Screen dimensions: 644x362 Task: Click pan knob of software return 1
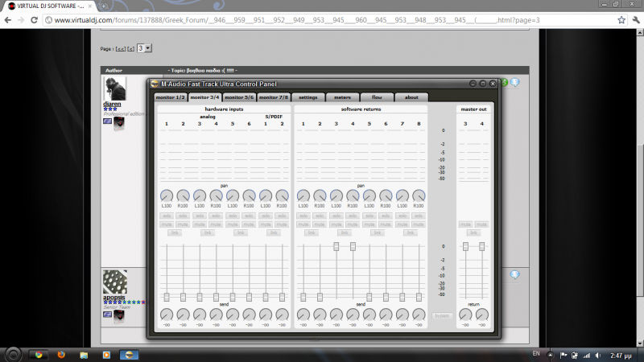coord(303,195)
